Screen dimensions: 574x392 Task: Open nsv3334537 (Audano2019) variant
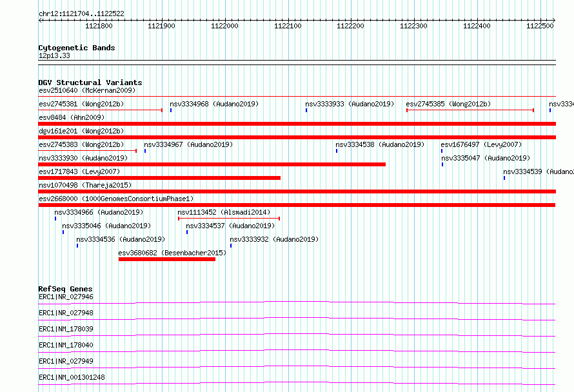230,226
